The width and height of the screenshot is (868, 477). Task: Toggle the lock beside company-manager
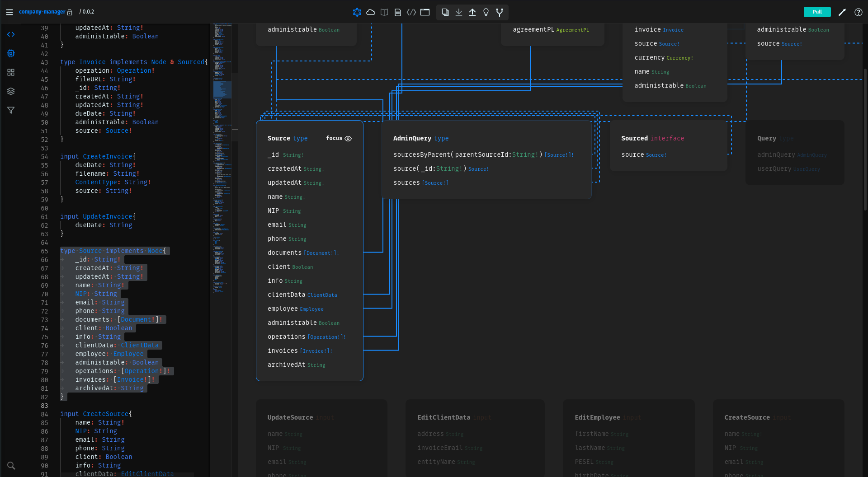71,12
